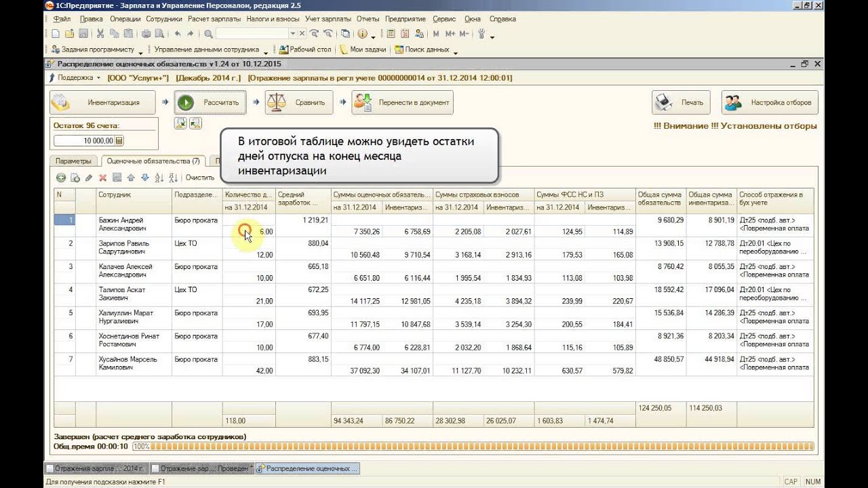Click the Талипов Аскат Закиевич employee cell

click(x=134, y=294)
